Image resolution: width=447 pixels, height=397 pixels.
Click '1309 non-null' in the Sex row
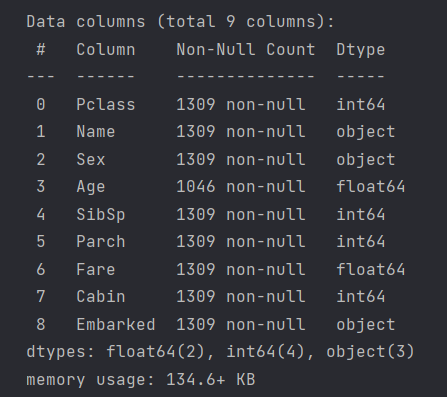(241, 159)
